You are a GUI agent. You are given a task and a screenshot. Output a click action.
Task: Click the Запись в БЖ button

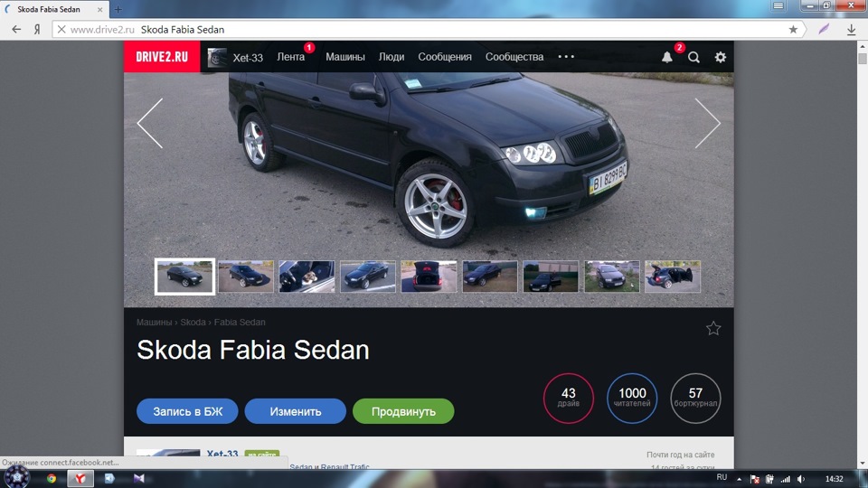pyautogui.click(x=188, y=411)
